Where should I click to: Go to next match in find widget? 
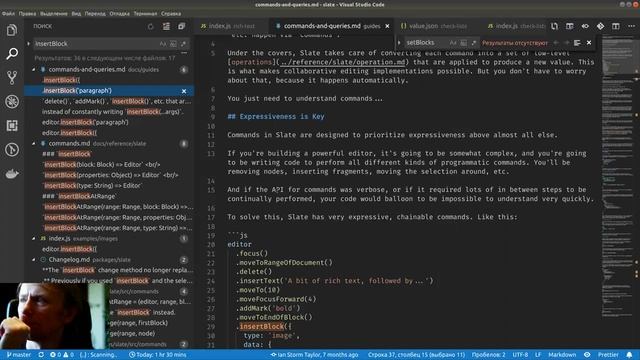tap(567, 42)
